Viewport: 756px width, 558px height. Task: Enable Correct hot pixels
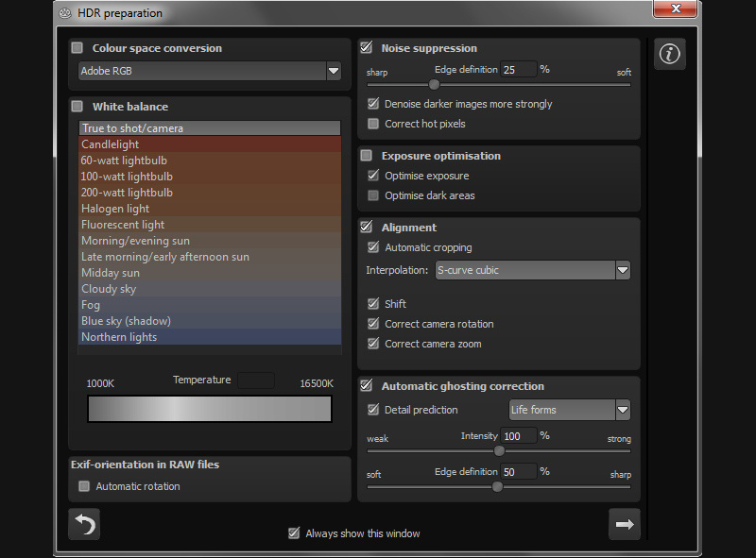click(373, 124)
